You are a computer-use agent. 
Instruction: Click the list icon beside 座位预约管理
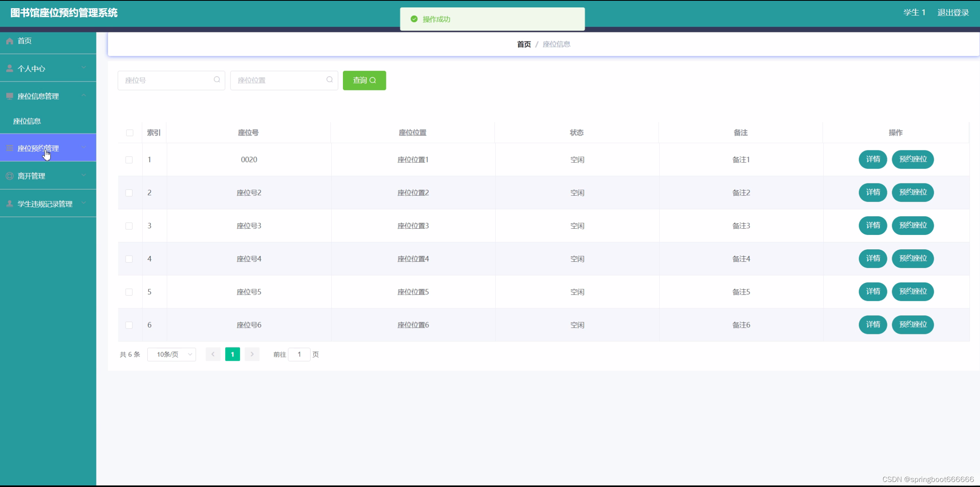[x=10, y=148]
